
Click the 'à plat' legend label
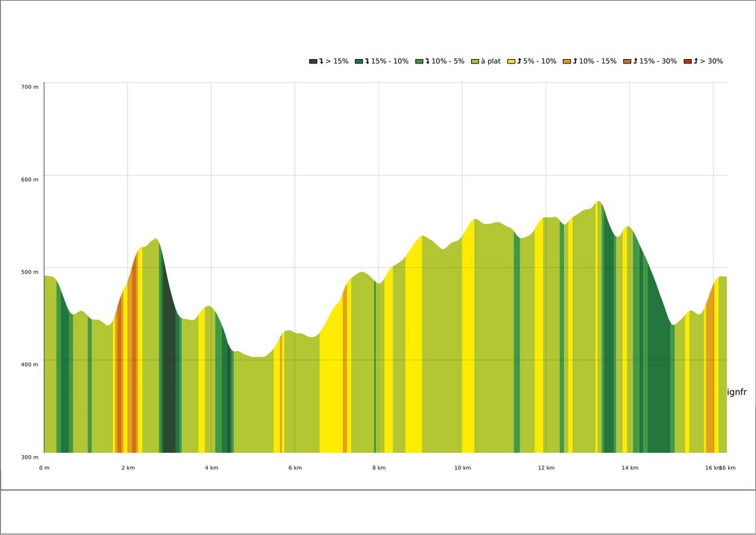click(x=490, y=61)
